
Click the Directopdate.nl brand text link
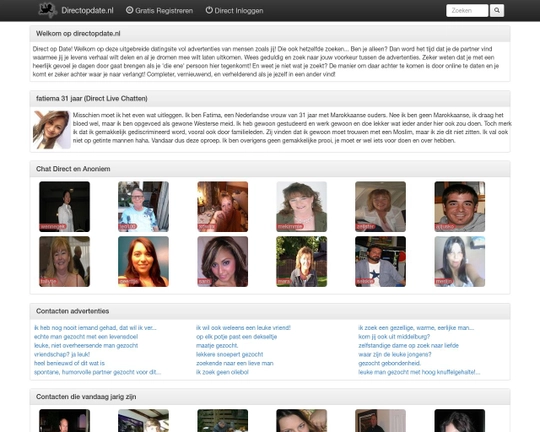(87, 11)
